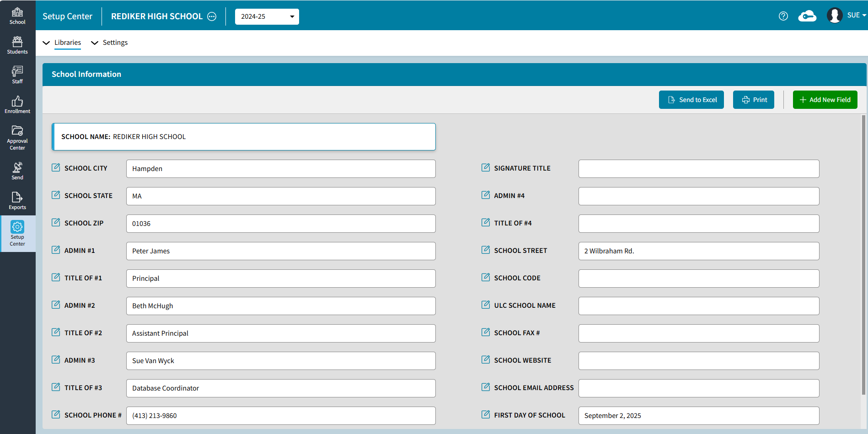Screen dimensions: 868x434
Task: Edit the SCHOOL WEBSITE field label
Action: point(486,359)
